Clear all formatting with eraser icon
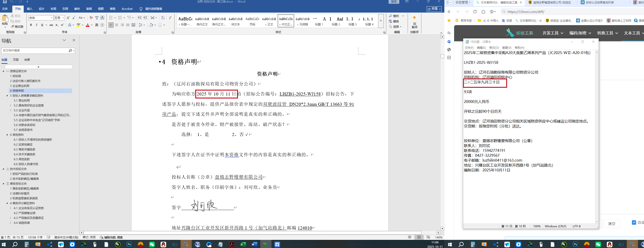 (91, 18)
